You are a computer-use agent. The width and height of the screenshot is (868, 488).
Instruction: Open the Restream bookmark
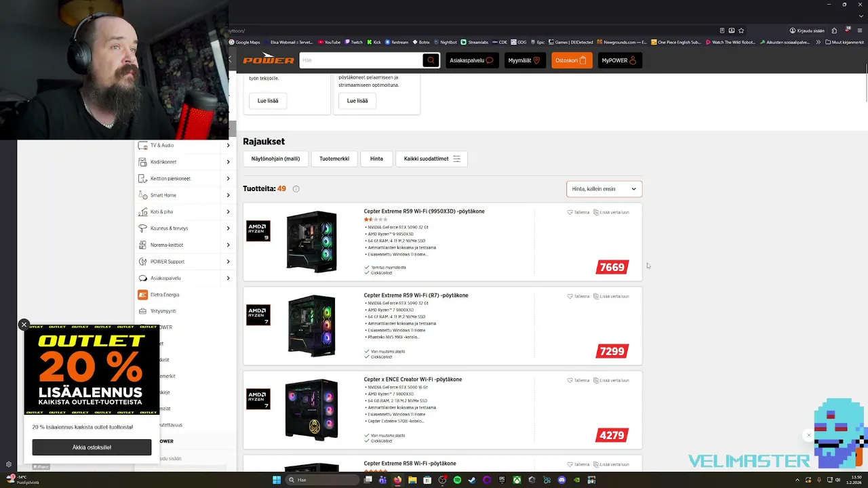click(397, 42)
